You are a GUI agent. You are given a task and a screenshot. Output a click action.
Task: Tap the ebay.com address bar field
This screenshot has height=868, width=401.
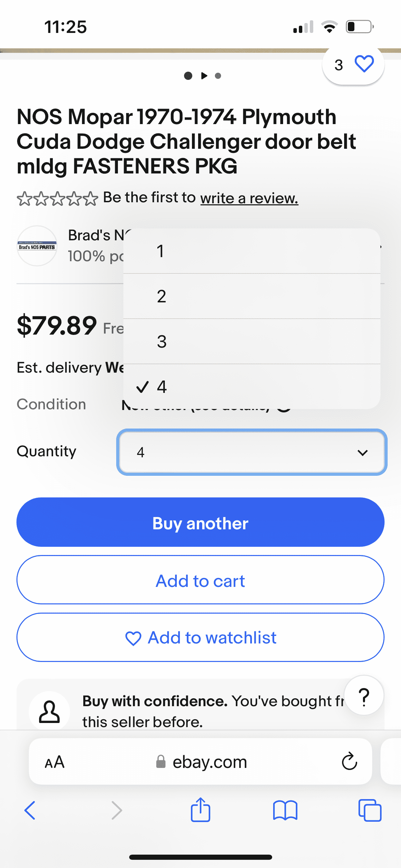pos(200,761)
